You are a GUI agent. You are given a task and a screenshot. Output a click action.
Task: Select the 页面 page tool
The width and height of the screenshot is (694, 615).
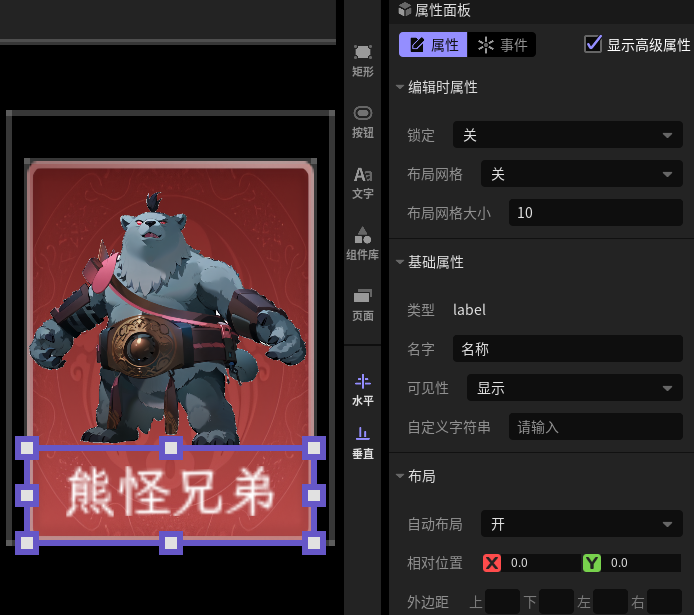362,305
